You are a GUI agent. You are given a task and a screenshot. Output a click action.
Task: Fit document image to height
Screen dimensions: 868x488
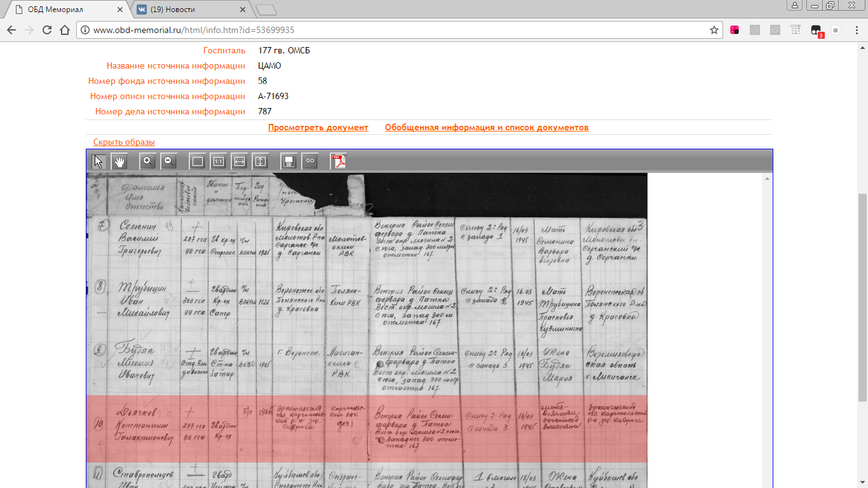tap(261, 161)
